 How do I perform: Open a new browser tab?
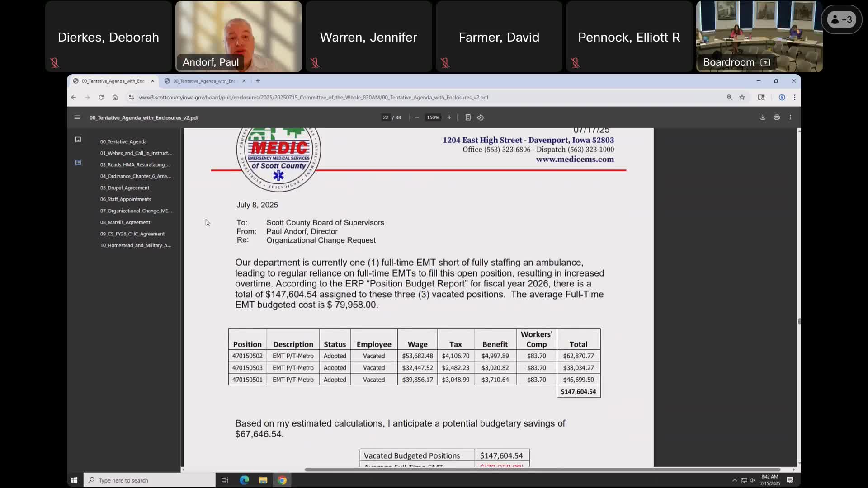pos(258,81)
